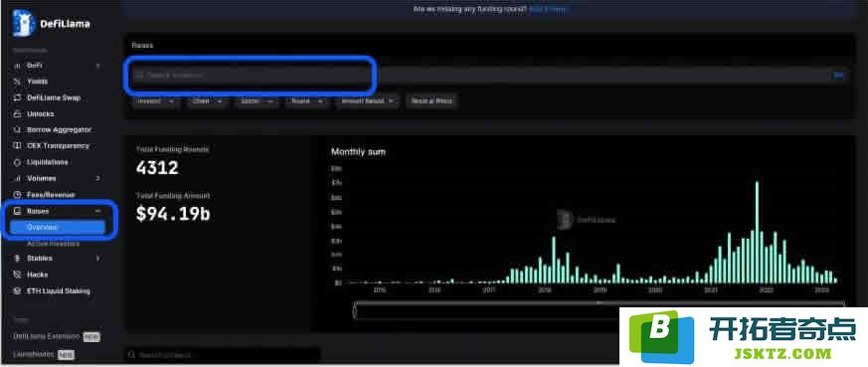This screenshot has height=367, width=868.
Task: Expand the Stables section arrow
Action: click(98, 259)
